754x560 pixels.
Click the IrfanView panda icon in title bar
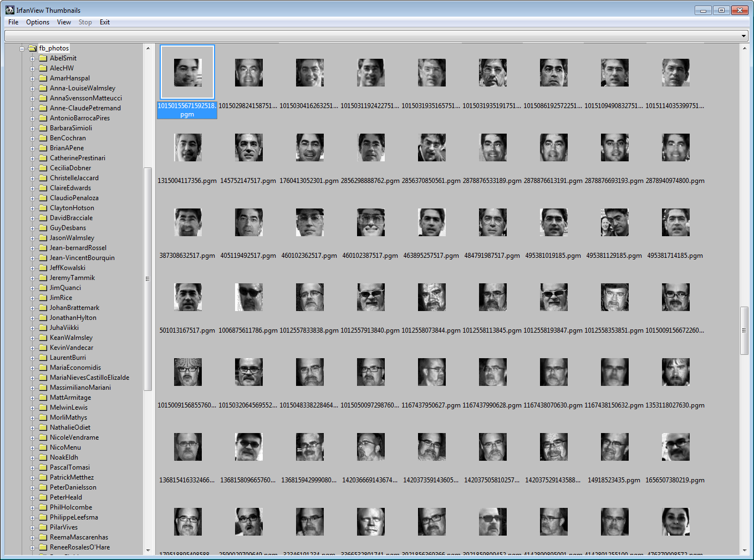pyautogui.click(x=9, y=10)
